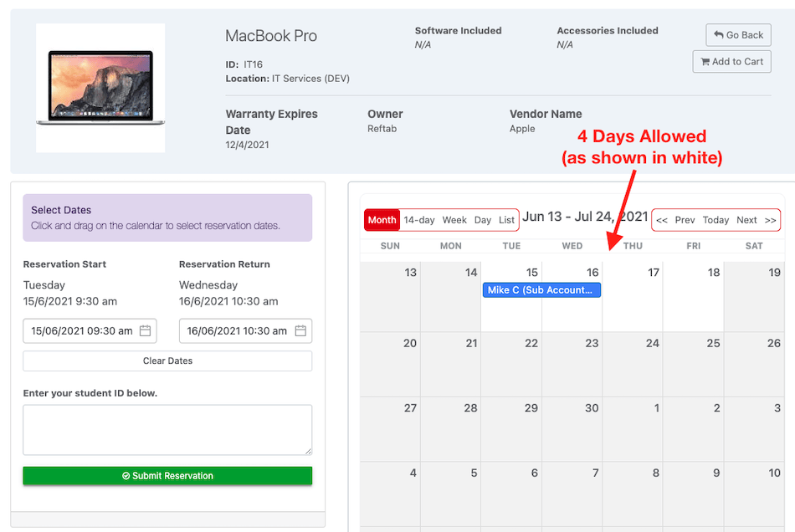Submit the reservation
The width and height of the screenshot is (795, 532).
tap(167, 475)
